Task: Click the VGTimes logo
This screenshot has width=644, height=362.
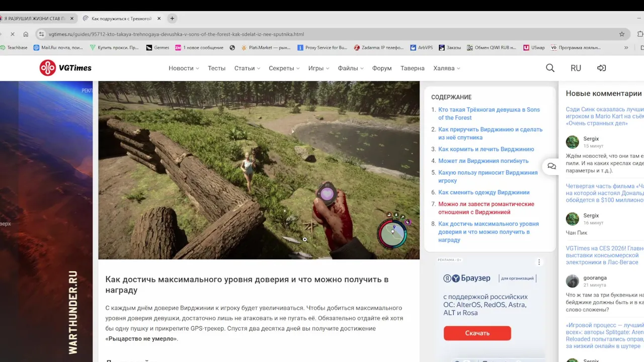Action: click(x=65, y=68)
